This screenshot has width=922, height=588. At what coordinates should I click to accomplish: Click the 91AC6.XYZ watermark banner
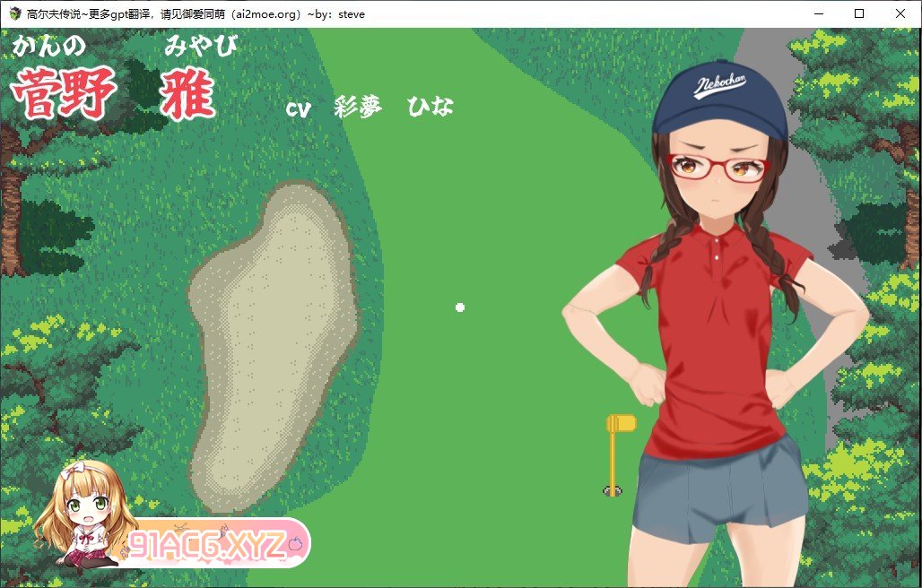[215, 543]
